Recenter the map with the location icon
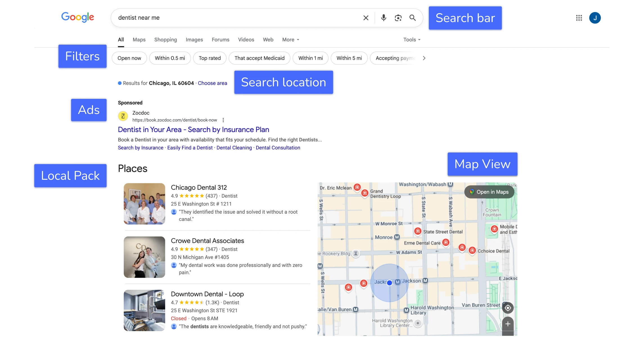Viewport: 644px width, 337px height. click(x=508, y=308)
